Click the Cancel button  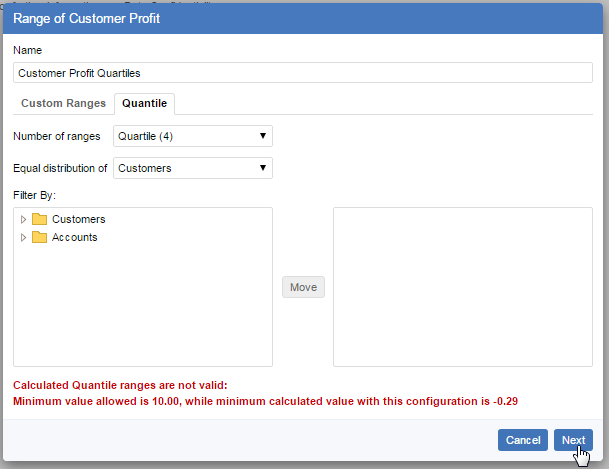tap(522, 440)
